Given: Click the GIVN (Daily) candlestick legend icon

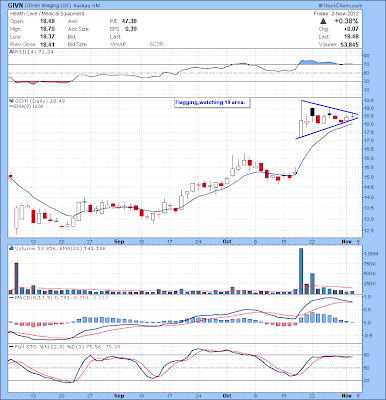Looking at the screenshot, I should (x=10, y=101).
